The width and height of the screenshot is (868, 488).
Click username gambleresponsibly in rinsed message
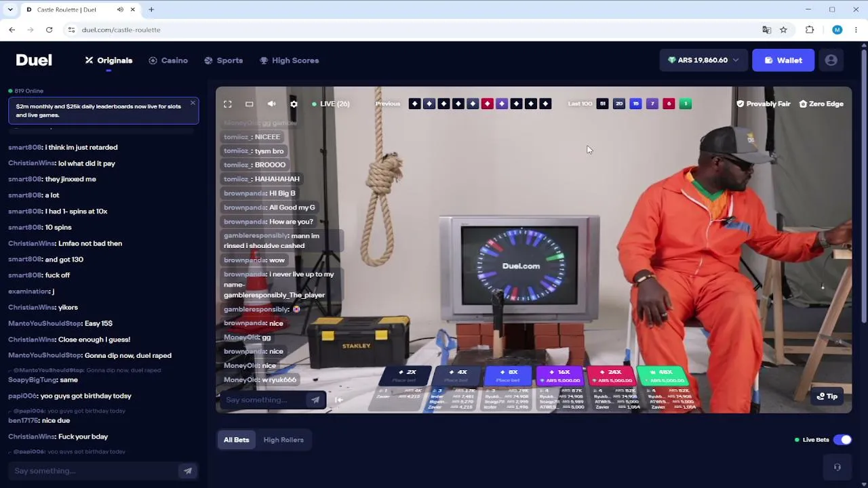pyautogui.click(x=256, y=236)
